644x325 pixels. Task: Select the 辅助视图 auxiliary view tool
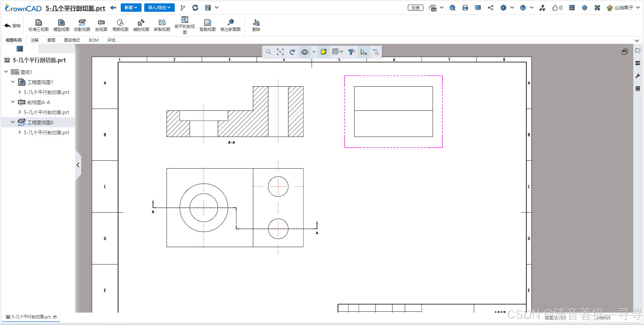click(x=141, y=25)
